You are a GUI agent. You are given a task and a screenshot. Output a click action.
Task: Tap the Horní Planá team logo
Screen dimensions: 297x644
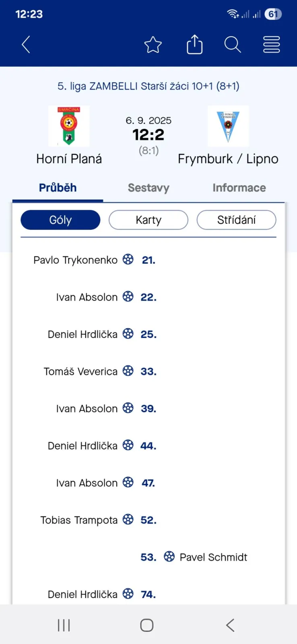click(x=69, y=126)
